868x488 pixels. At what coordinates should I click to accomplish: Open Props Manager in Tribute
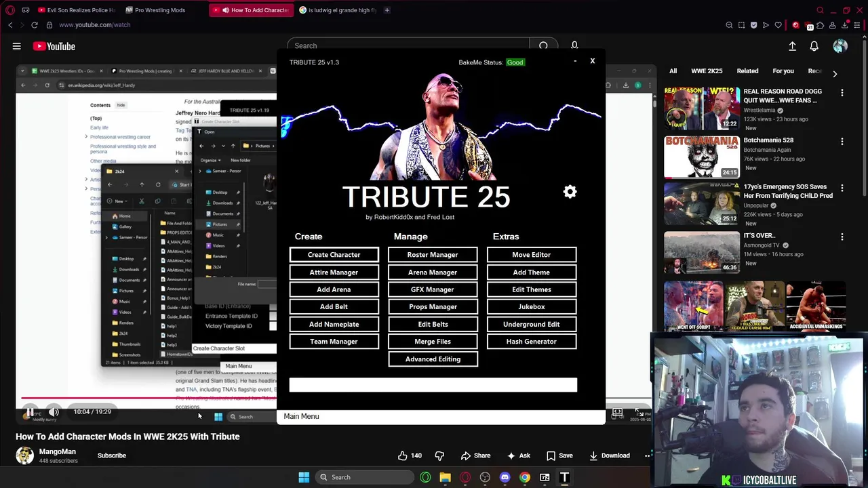pos(433,307)
